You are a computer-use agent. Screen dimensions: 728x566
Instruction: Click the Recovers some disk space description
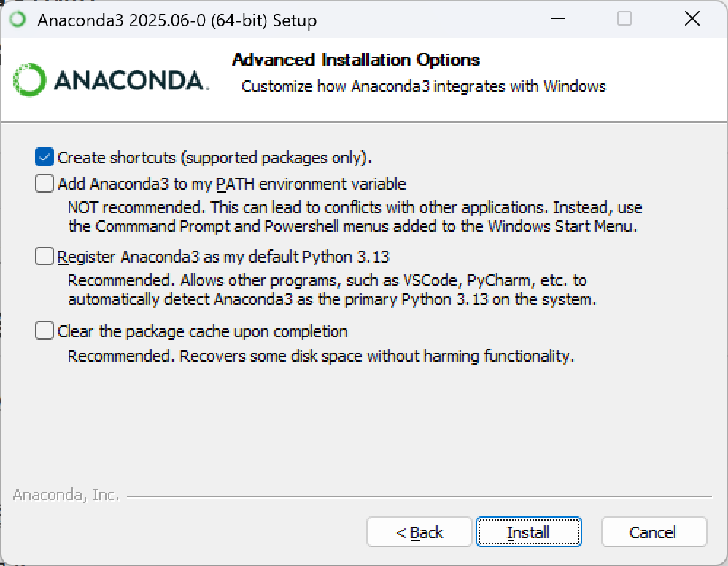point(321,357)
